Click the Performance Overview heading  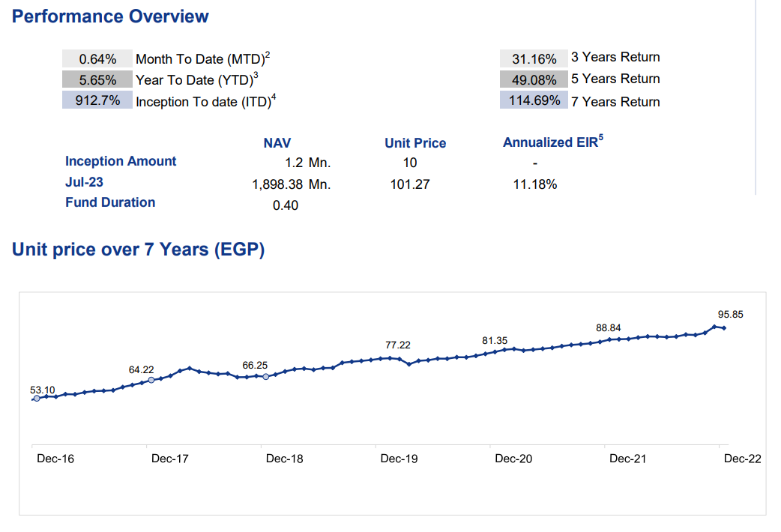pos(109,16)
